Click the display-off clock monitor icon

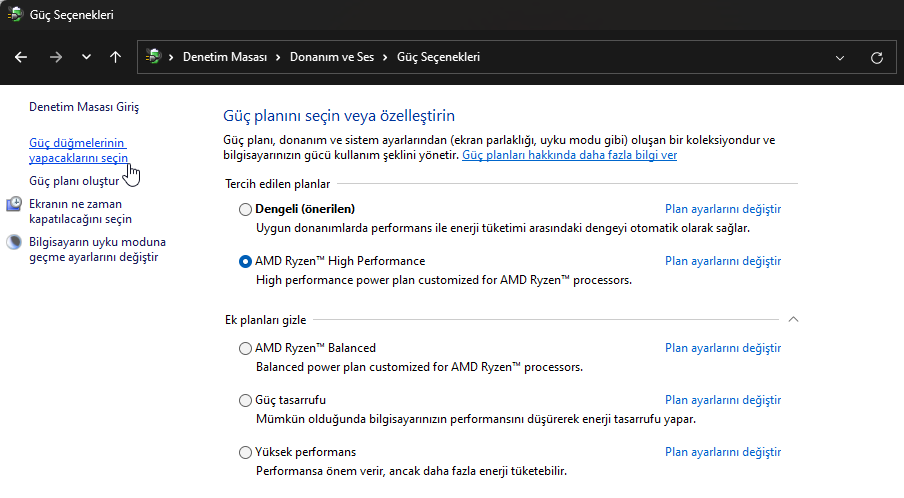pyautogui.click(x=14, y=204)
